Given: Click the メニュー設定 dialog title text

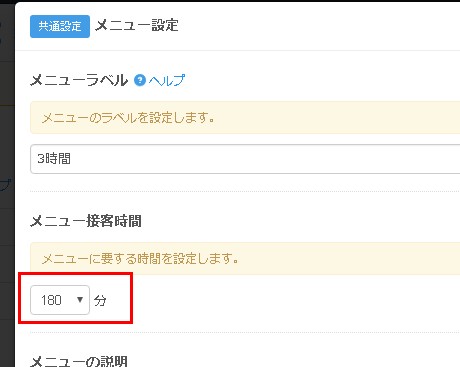Looking at the screenshot, I should click(137, 25).
